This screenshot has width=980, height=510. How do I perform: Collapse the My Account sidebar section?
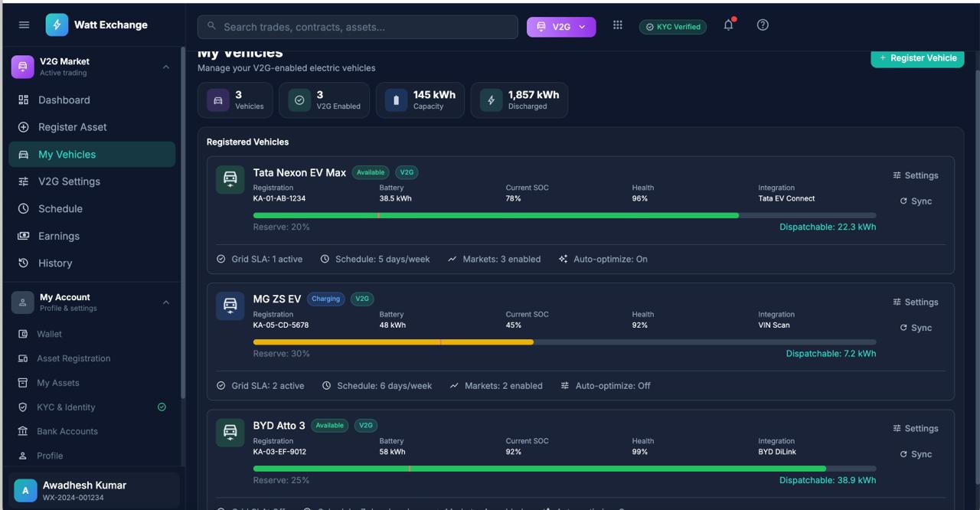click(x=166, y=302)
